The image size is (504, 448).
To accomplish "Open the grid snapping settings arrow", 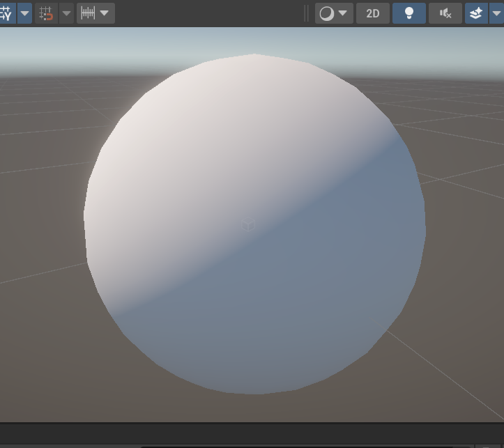I will (x=66, y=13).
